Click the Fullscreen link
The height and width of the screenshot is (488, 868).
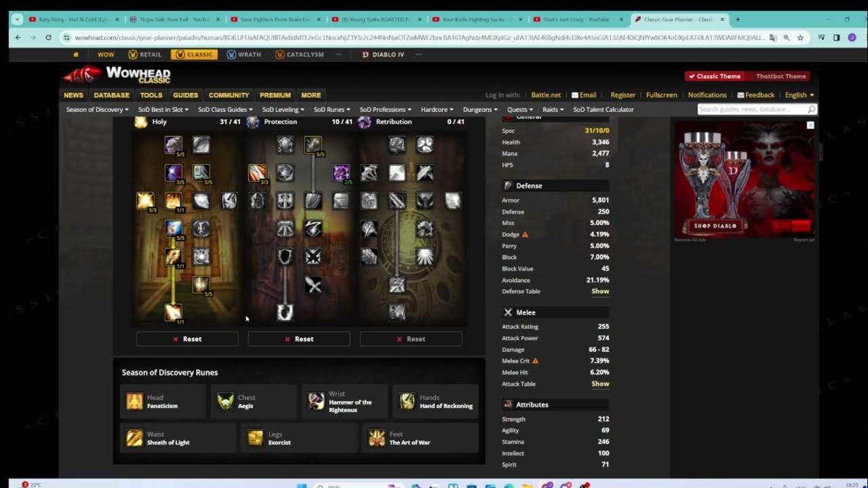point(662,95)
